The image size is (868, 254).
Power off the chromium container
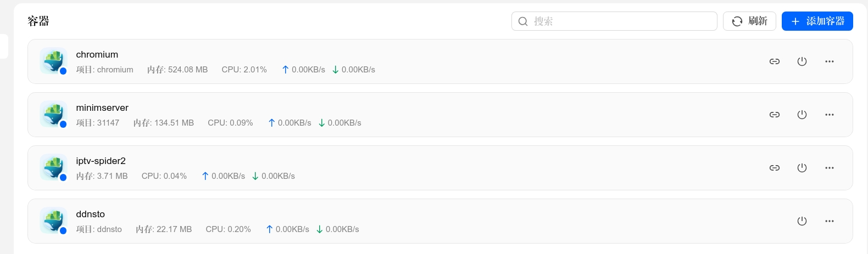pos(802,61)
